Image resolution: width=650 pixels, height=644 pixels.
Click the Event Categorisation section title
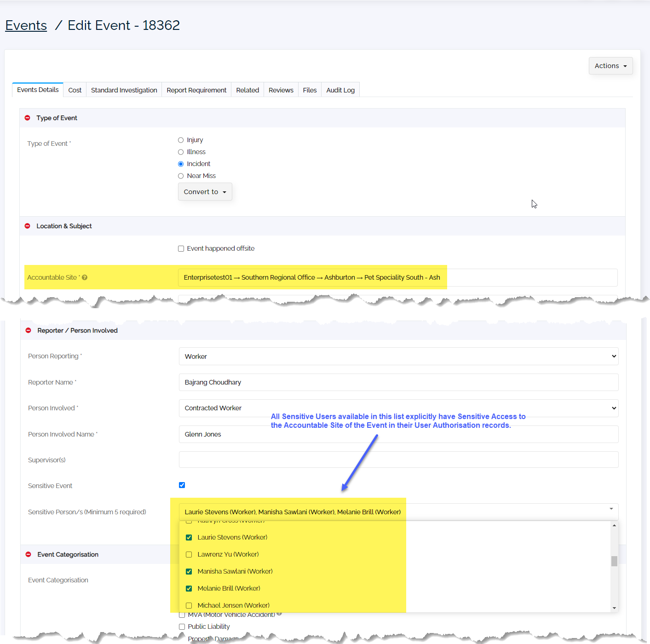[x=68, y=555]
